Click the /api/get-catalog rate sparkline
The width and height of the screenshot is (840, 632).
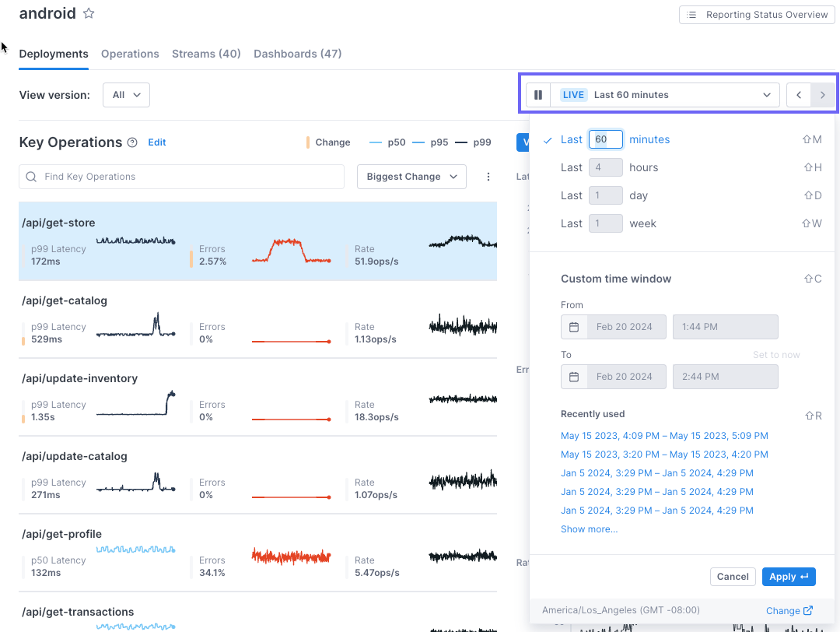(x=463, y=325)
